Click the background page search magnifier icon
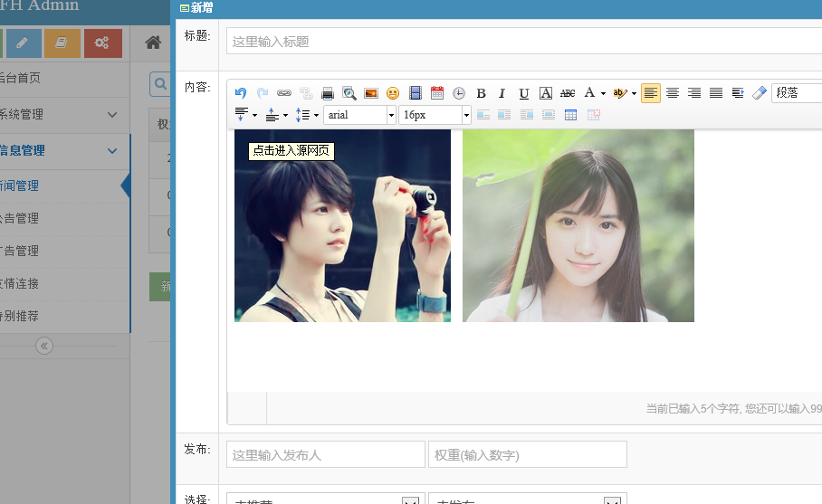This screenshot has width=822, height=504. click(x=160, y=84)
